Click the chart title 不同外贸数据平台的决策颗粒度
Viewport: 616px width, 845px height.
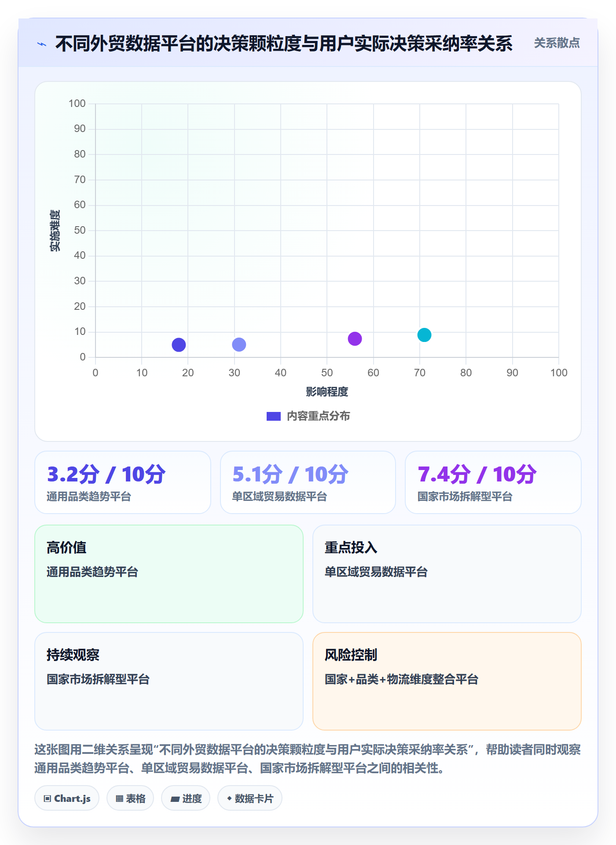coord(284,44)
